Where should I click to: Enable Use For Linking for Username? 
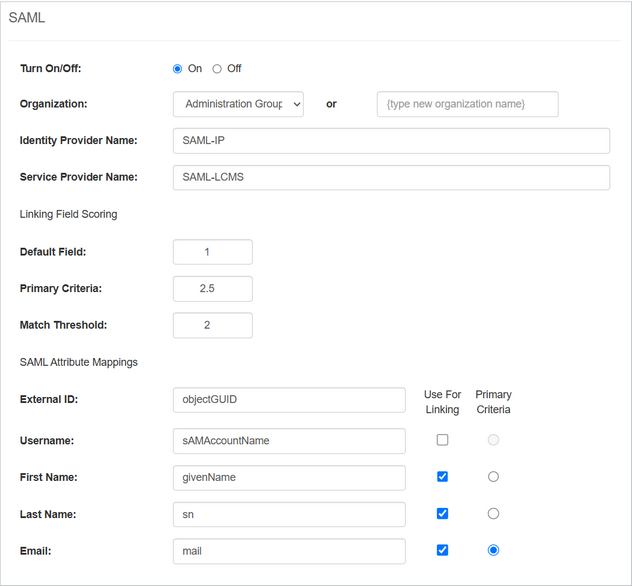click(442, 440)
